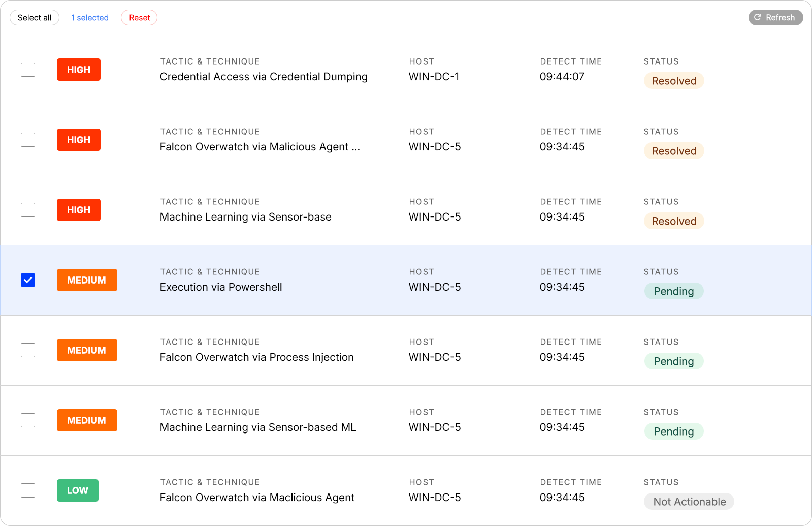Check the Credential Dumping row checkbox
The height and width of the screenshot is (526, 812).
tap(28, 70)
